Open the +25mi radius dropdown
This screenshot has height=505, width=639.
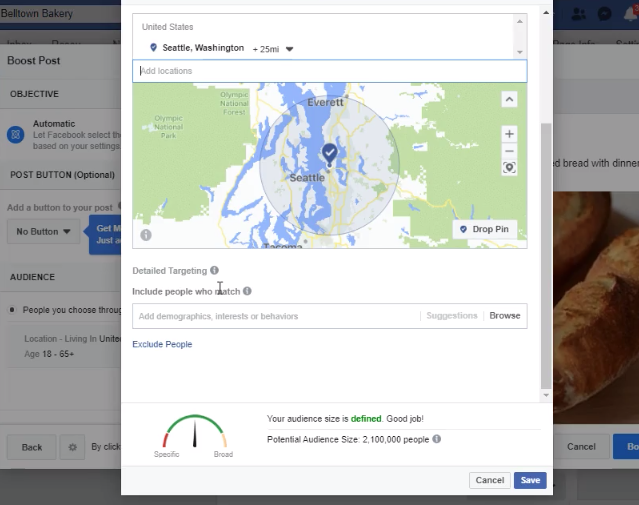[273, 49]
